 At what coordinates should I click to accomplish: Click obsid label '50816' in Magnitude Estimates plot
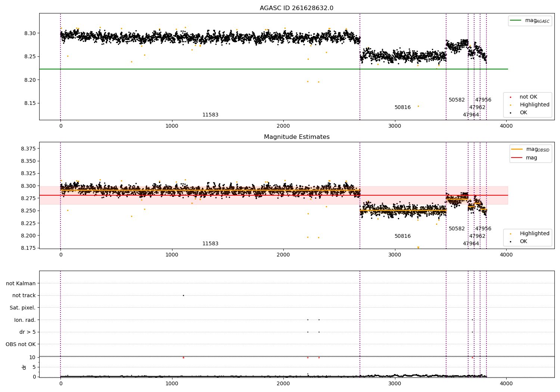(x=402, y=236)
